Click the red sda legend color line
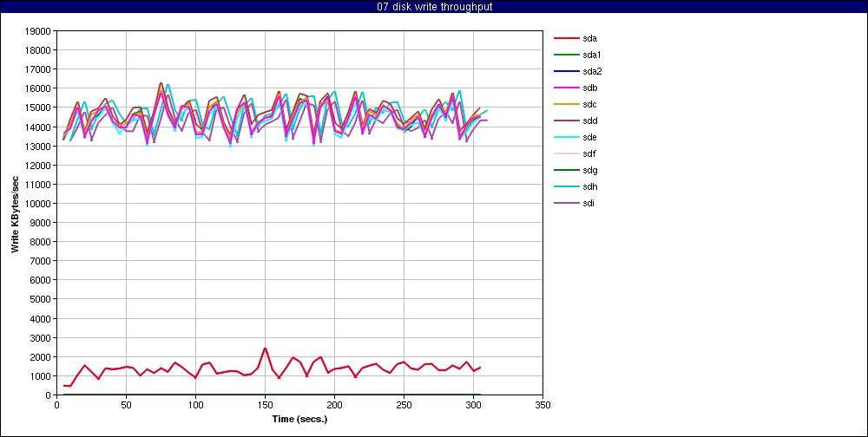Screen dimensions: 868x437 tap(566, 39)
